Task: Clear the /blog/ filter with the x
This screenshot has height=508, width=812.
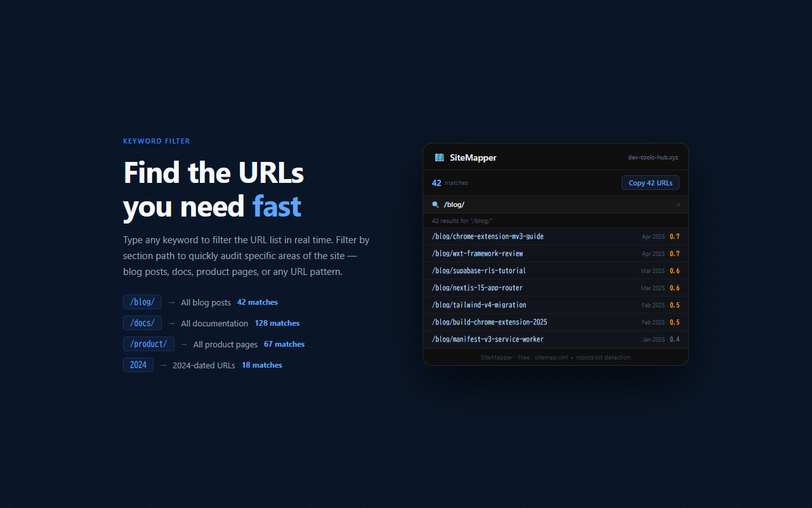Action: [678, 204]
